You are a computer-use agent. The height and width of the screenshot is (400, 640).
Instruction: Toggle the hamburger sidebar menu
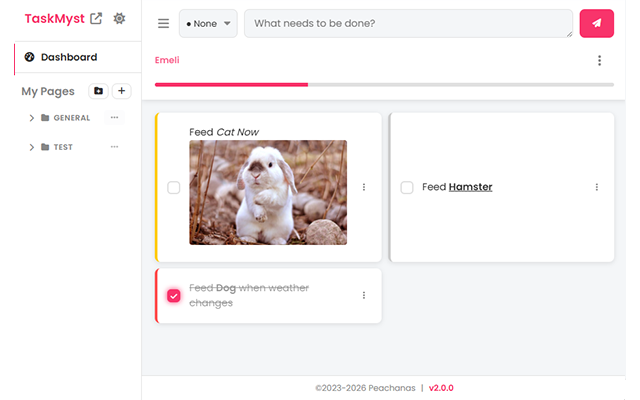(163, 23)
